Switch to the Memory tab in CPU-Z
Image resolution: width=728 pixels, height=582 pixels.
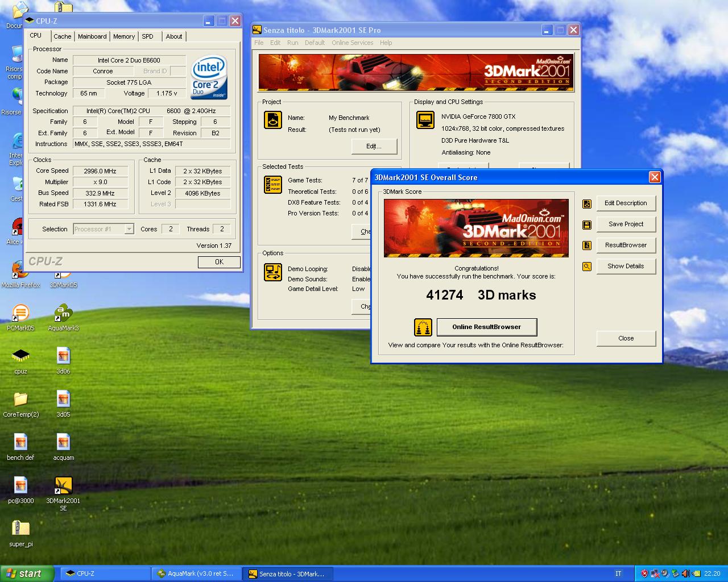[124, 36]
